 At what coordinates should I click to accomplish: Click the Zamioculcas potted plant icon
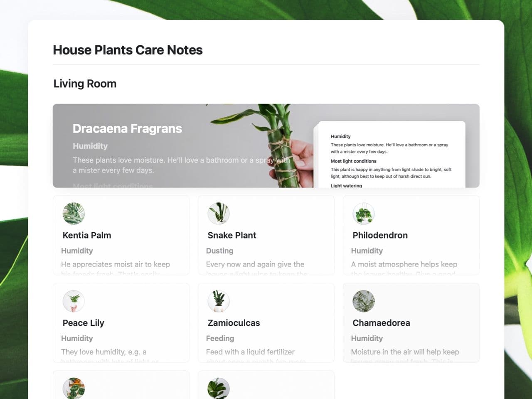[x=219, y=301]
